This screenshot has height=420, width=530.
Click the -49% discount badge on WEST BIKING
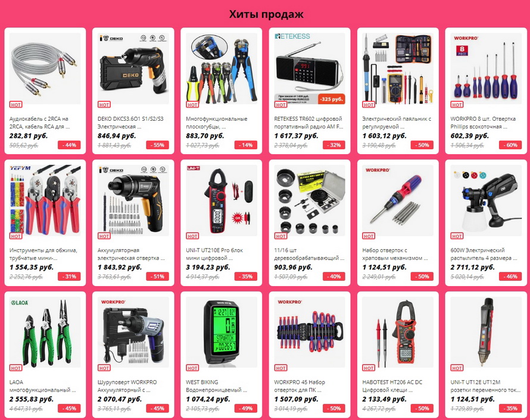(246, 408)
